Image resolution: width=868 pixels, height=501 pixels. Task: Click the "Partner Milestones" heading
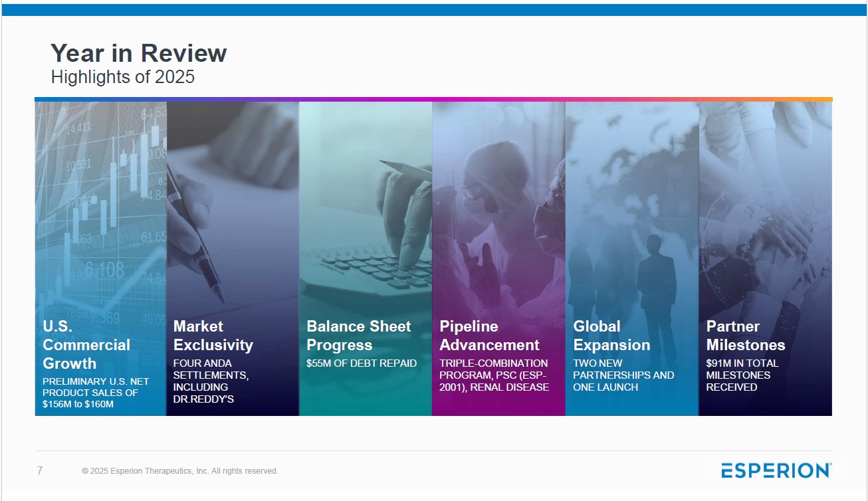[x=745, y=336]
